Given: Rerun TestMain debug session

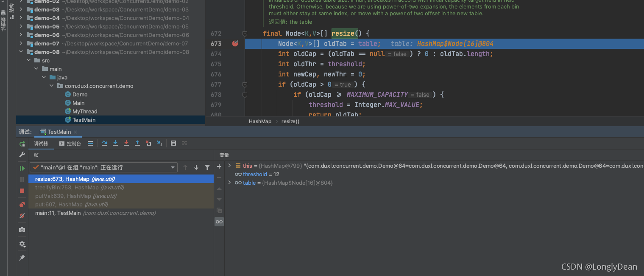Looking at the screenshot, I should (x=22, y=144).
